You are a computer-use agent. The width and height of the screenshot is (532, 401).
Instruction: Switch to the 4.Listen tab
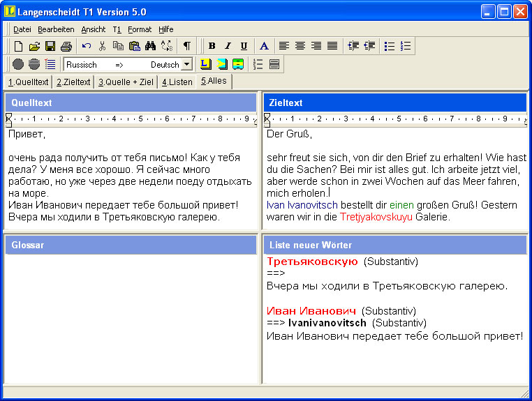(x=177, y=82)
